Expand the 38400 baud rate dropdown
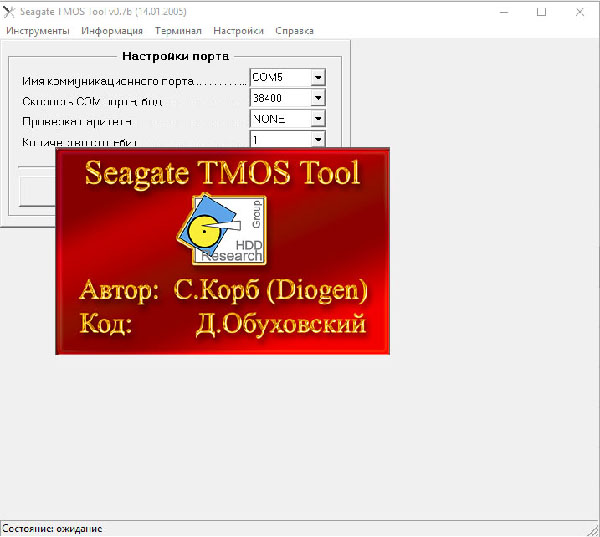The image size is (600, 537). pyautogui.click(x=318, y=98)
